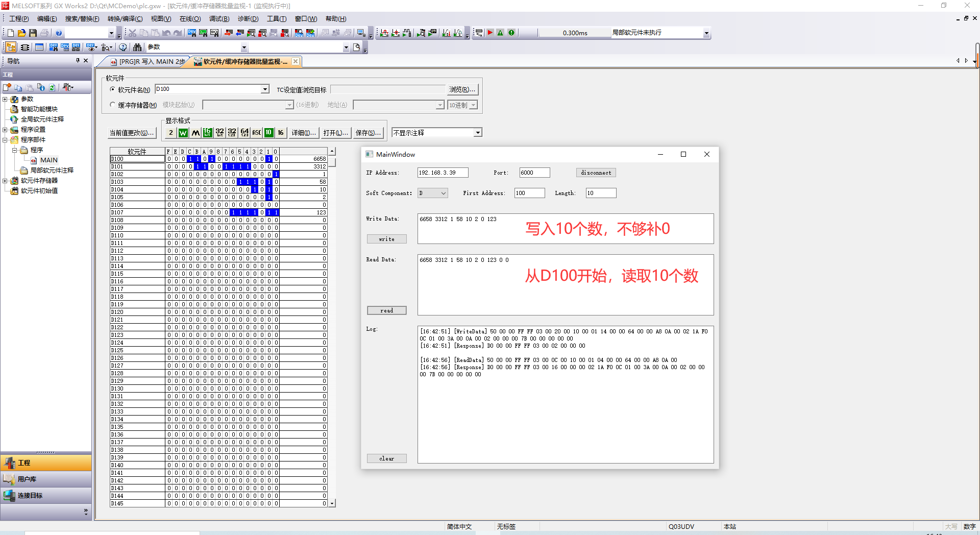Click the red play triangle toolbar icon
Image resolution: width=980 pixels, height=535 pixels.
point(490,33)
